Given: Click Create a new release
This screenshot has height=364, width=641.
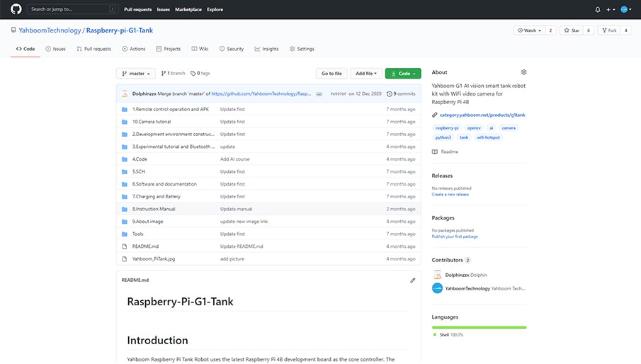Looking at the screenshot, I should 450,195.
